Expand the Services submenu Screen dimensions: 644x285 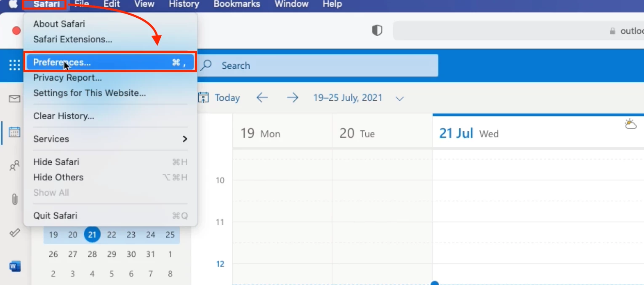[110, 139]
